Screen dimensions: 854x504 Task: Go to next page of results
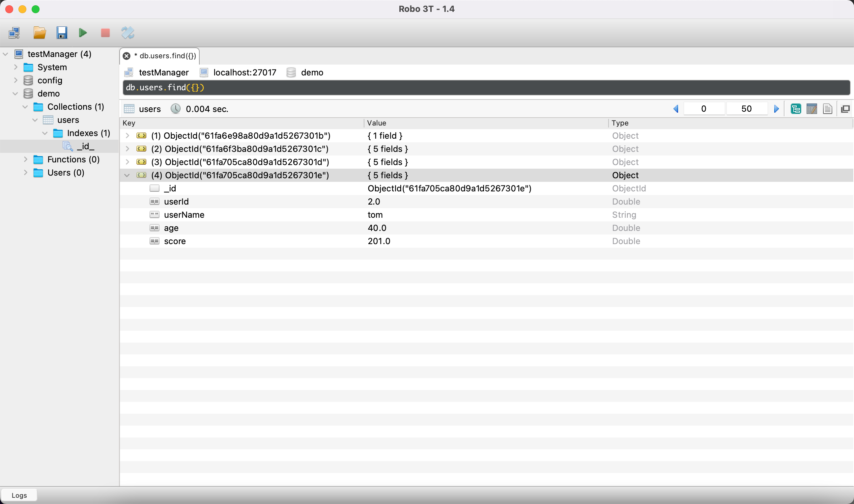pos(776,109)
